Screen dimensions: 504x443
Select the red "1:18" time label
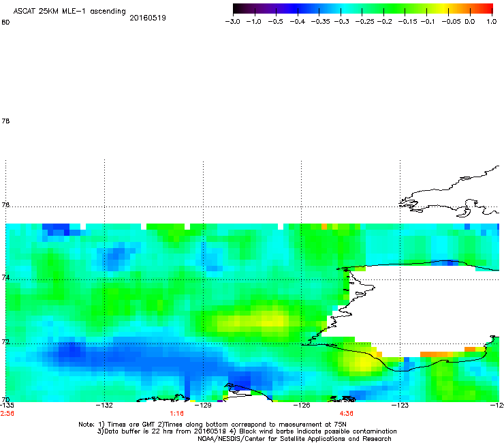[177, 414]
